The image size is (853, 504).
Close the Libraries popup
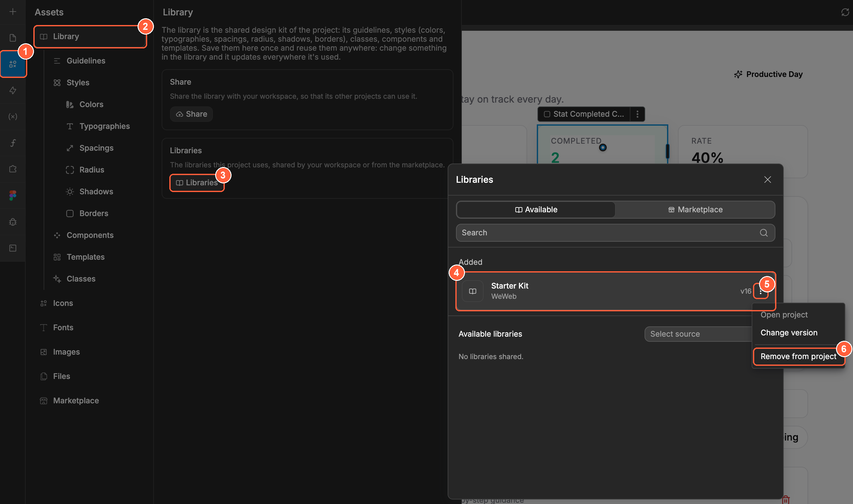[x=767, y=180]
